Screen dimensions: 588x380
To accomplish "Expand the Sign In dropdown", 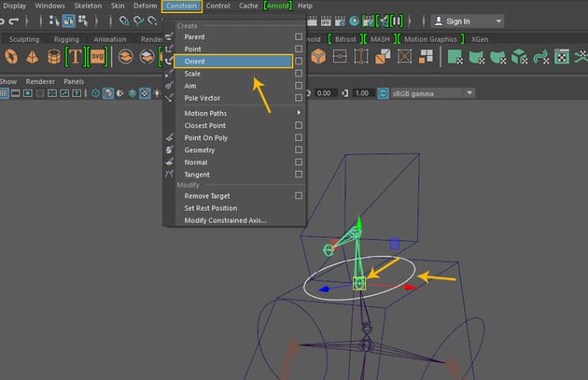I will (498, 21).
